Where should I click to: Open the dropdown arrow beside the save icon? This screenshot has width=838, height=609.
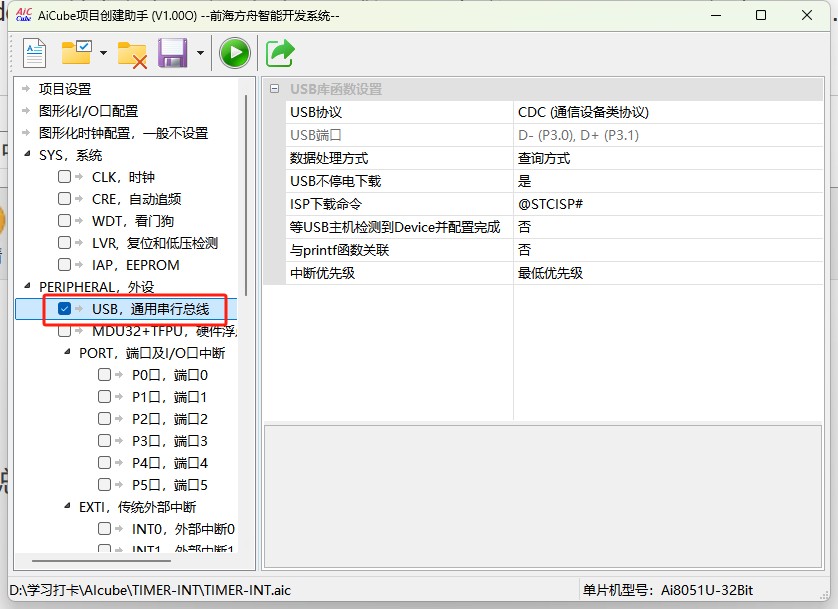[200, 53]
